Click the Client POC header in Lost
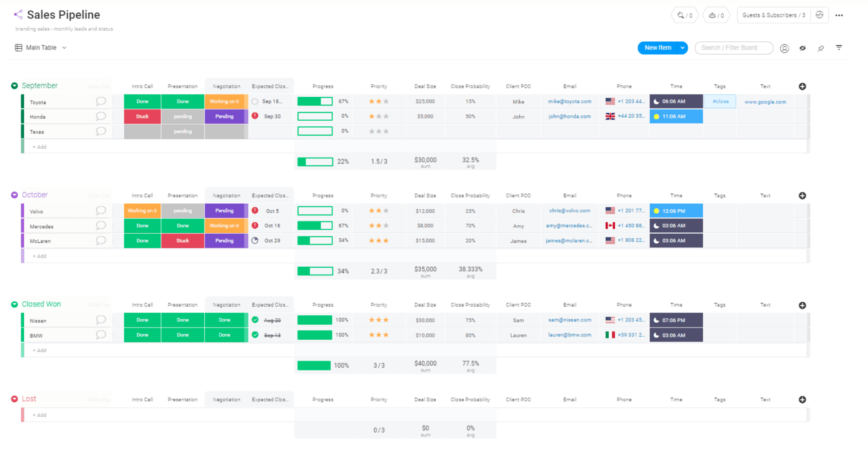 pyautogui.click(x=518, y=400)
